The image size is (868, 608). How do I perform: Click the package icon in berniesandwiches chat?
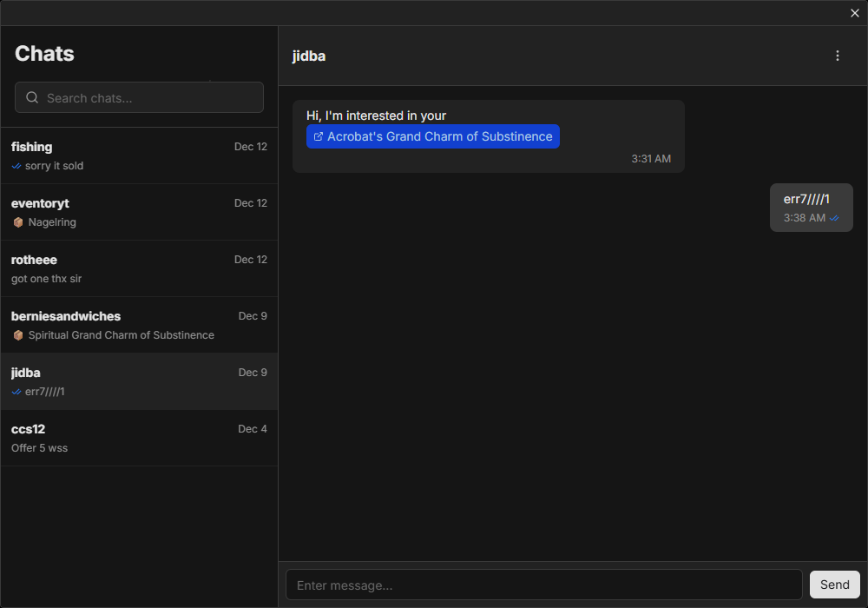[x=18, y=335]
